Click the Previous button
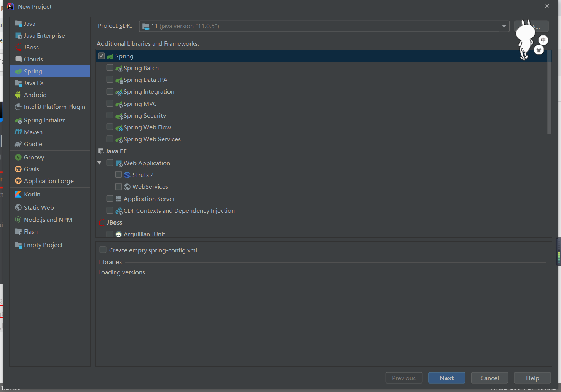 404,378
